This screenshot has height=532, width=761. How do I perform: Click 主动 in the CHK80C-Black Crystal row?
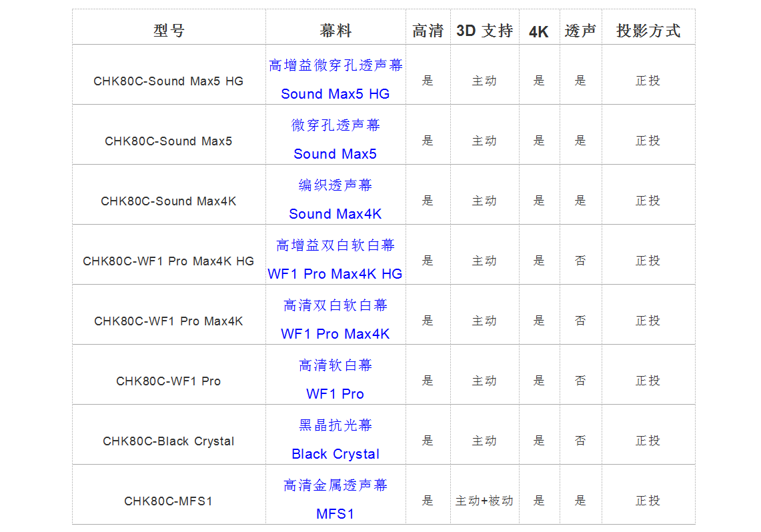click(484, 441)
